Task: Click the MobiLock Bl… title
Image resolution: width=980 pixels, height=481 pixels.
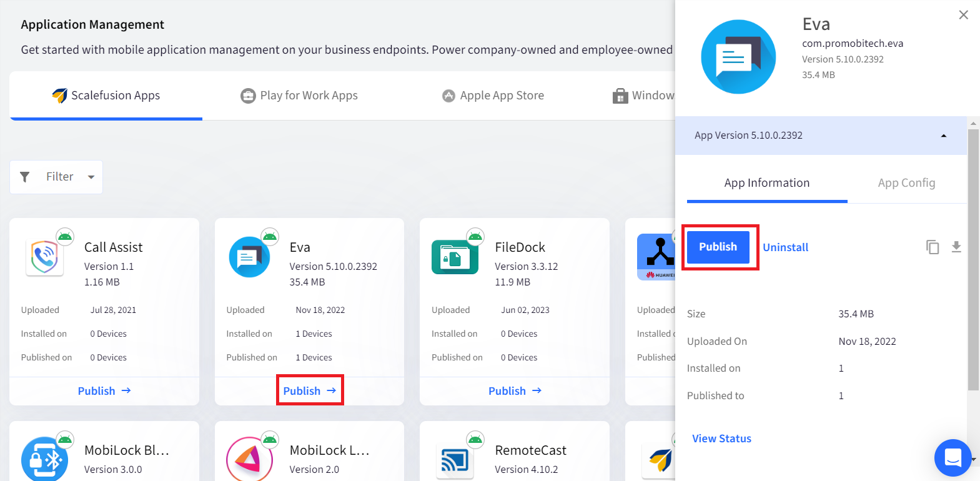Action: click(127, 450)
